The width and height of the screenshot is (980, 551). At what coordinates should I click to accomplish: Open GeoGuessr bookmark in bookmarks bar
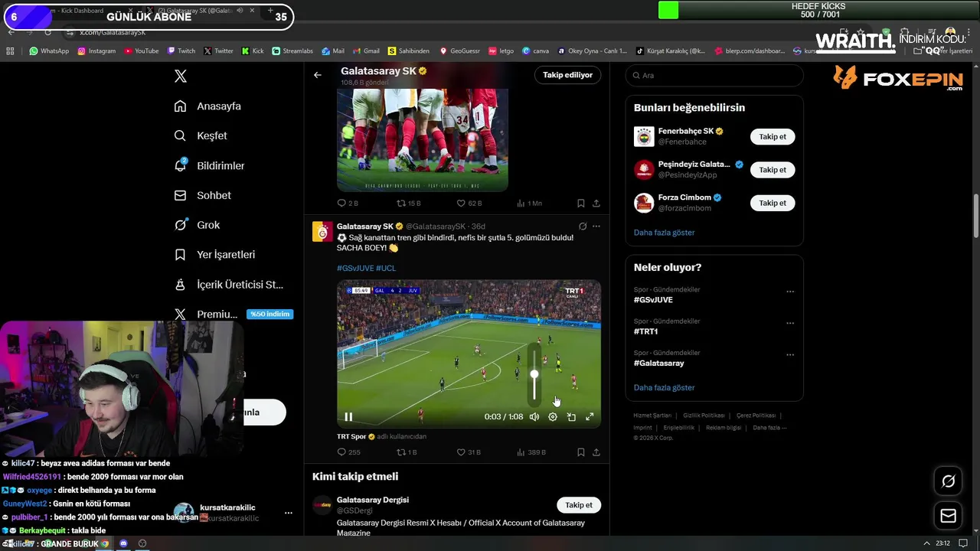click(x=459, y=51)
